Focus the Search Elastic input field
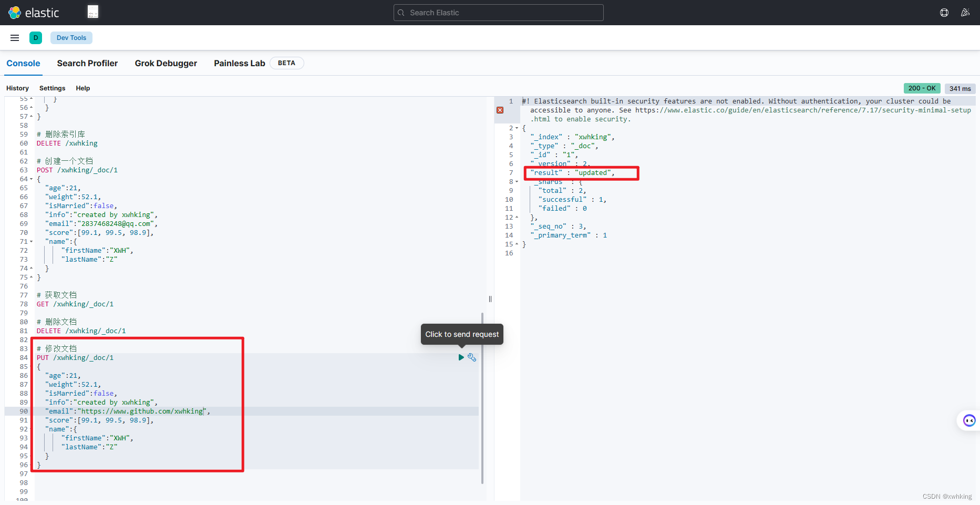The width and height of the screenshot is (980, 505). 498,13
